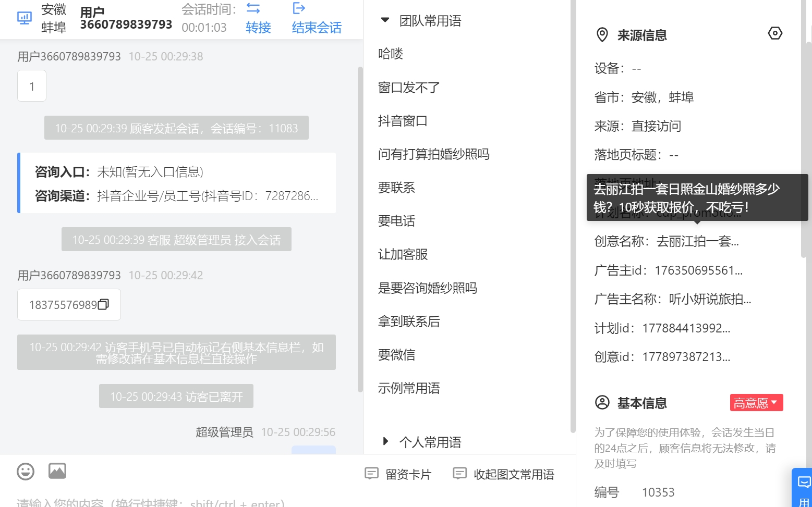This screenshot has width=812, height=507.
Task: Select quick phrase 要微信
Action: point(396,355)
